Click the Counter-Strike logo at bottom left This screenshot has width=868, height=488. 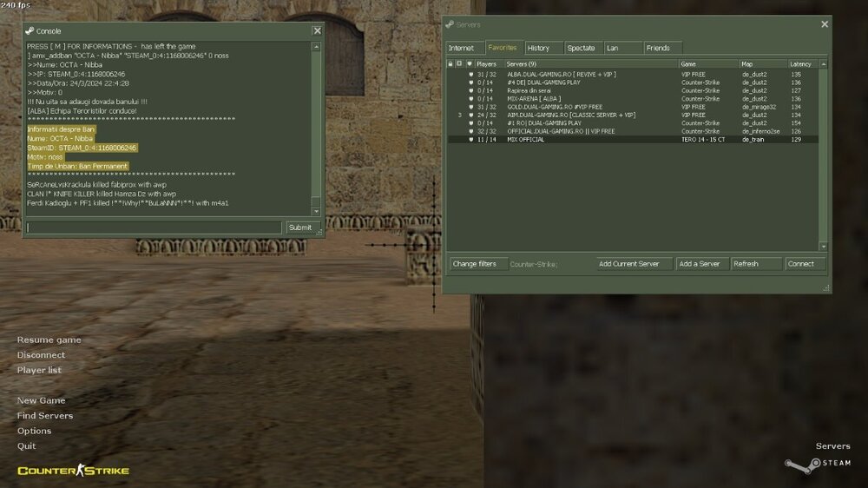tap(73, 471)
